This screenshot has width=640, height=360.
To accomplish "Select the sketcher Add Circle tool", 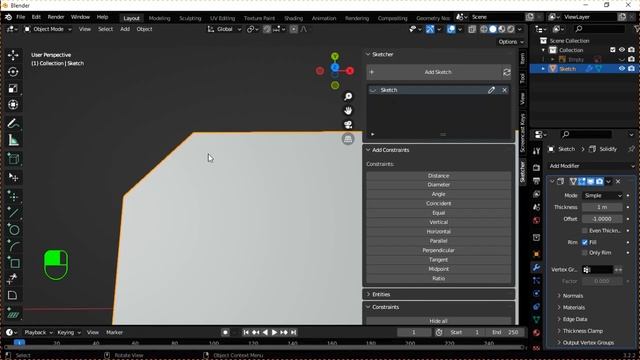I will 13,229.
